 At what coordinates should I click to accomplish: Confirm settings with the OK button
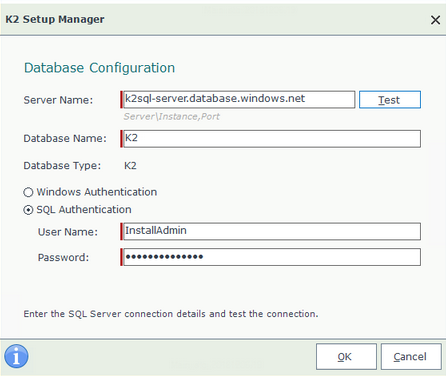pyautogui.click(x=346, y=357)
